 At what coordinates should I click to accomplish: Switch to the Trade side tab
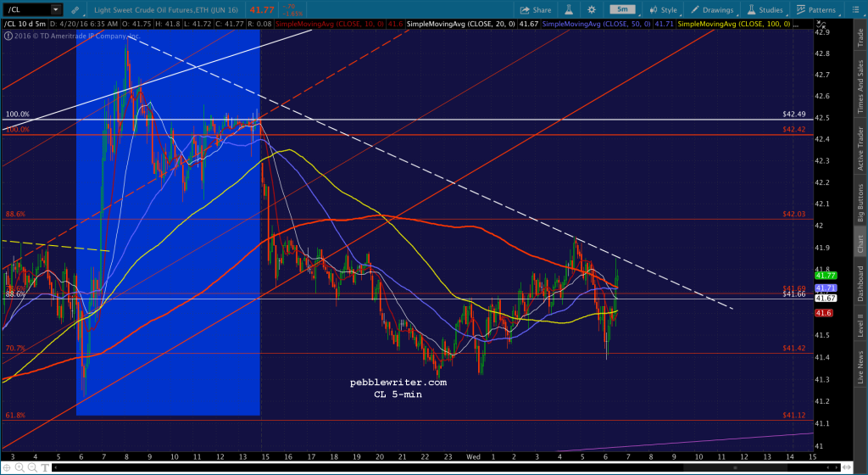click(x=860, y=37)
